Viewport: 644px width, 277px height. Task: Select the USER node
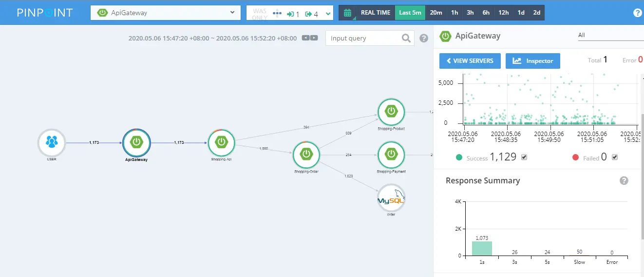[x=52, y=142]
